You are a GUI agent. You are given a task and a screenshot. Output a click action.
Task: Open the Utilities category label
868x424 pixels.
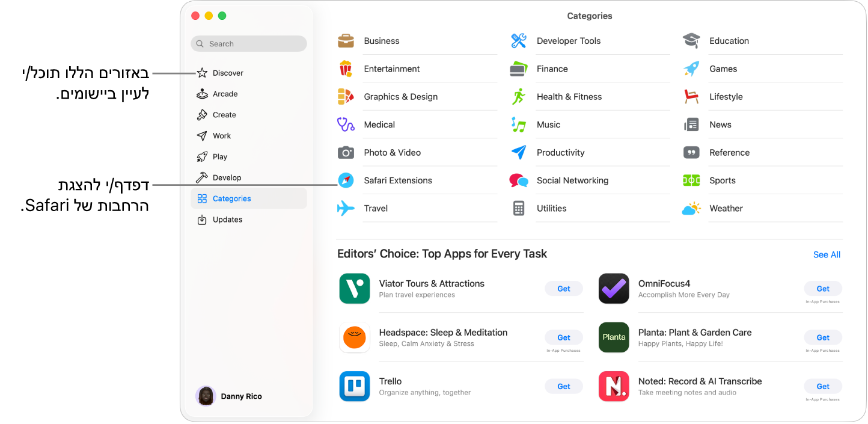(551, 209)
